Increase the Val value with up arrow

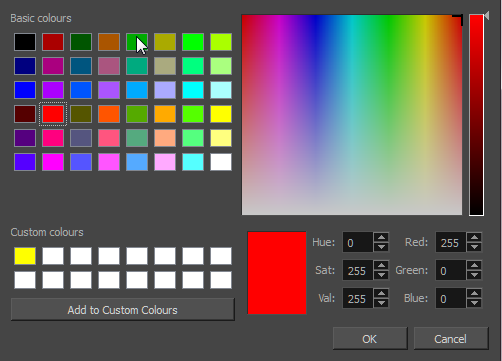tap(381, 293)
